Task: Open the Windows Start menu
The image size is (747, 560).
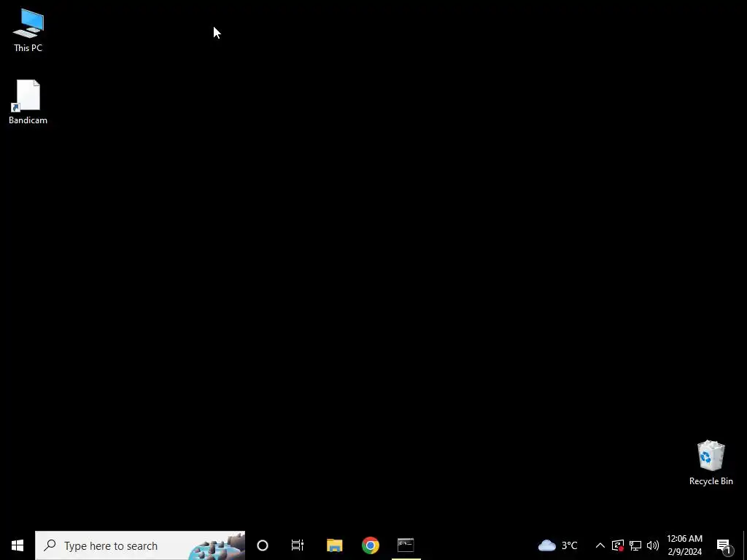Action: click(x=18, y=545)
